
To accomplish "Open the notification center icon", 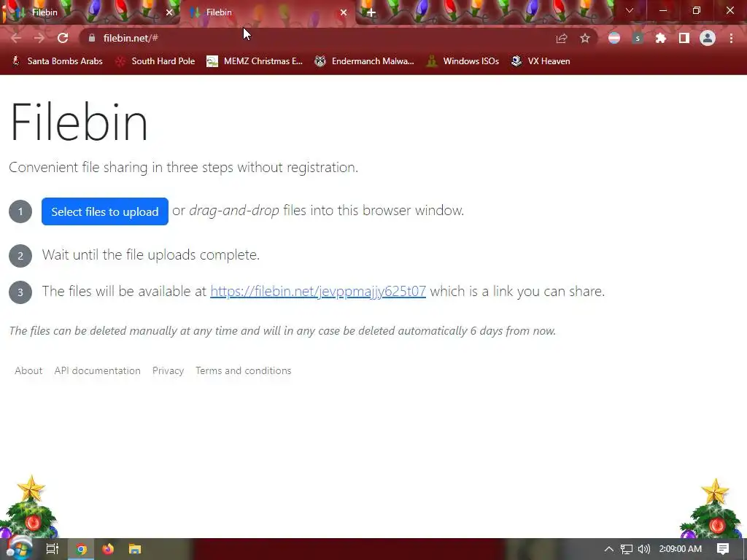I will tap(723, 549).
